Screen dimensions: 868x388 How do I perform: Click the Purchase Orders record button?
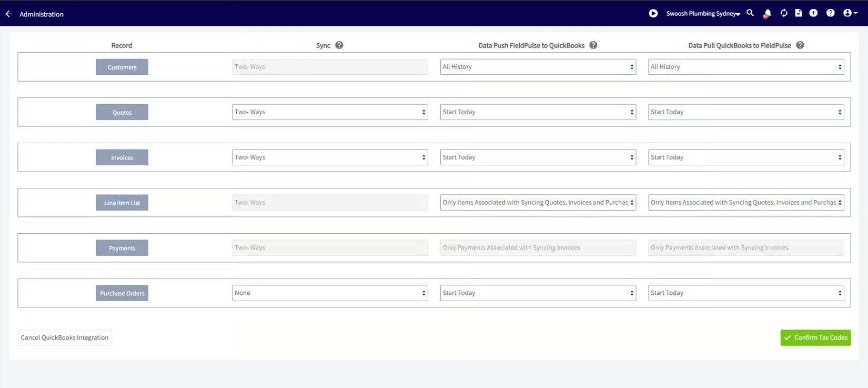pos(122,293)
